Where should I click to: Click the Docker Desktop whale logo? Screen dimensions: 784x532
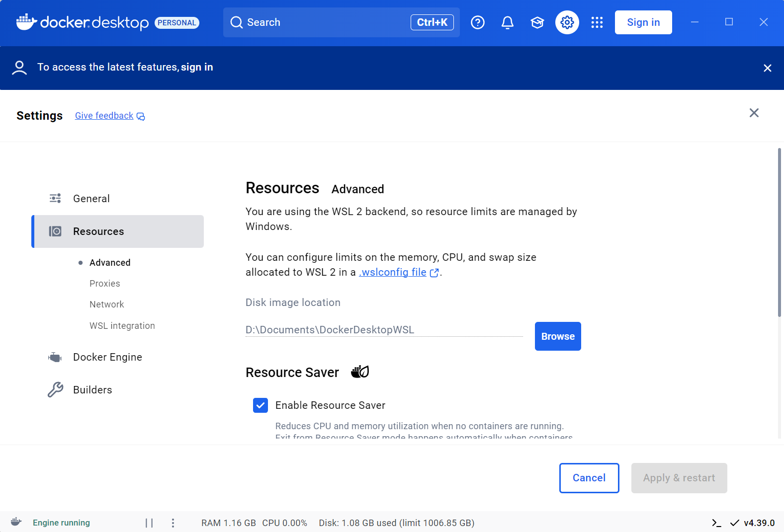tap(26, 22)
